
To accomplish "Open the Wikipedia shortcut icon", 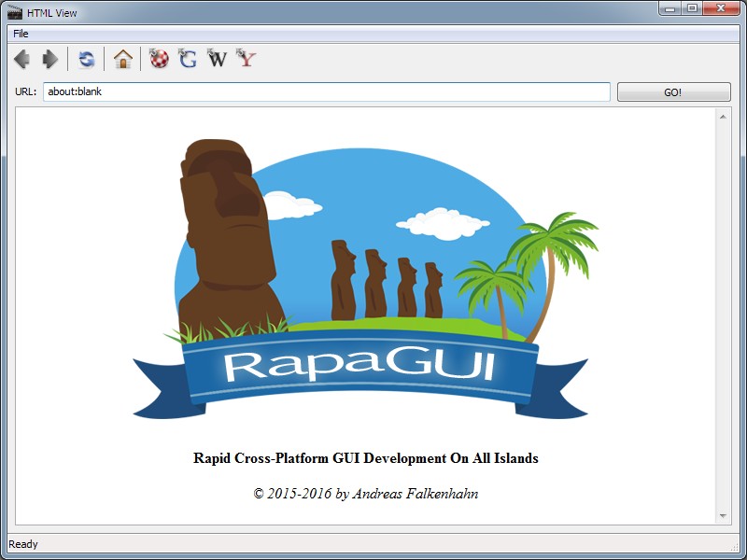I will point(218,60).
